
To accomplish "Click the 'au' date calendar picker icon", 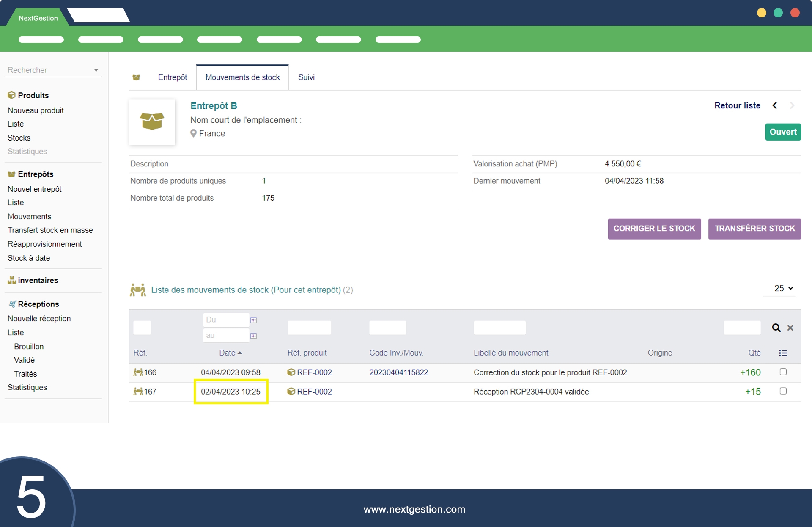I will pos(253,336).
